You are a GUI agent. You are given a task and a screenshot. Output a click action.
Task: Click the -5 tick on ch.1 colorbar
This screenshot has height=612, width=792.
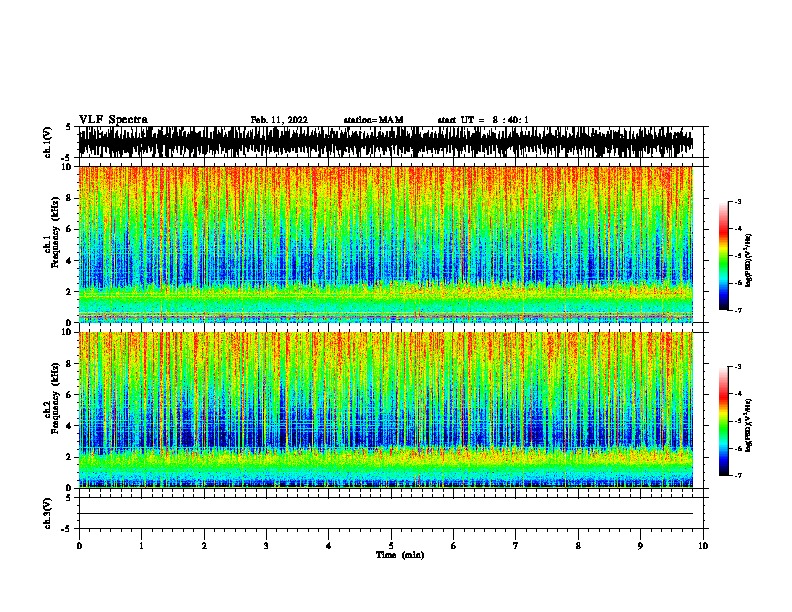coord(737,256)
